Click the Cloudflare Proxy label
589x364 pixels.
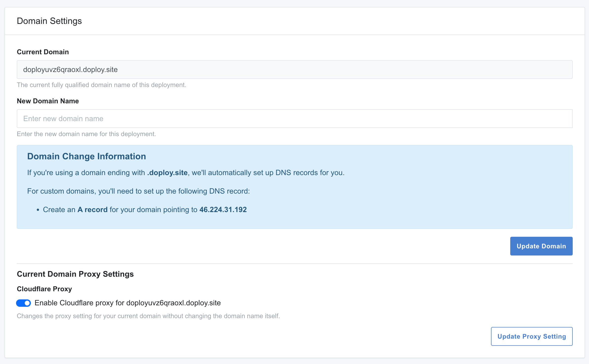[x=44, y=289]
